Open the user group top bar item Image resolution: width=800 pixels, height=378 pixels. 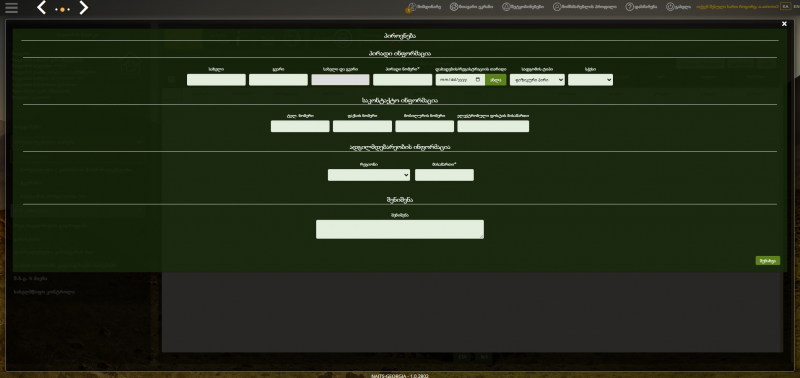471,7
